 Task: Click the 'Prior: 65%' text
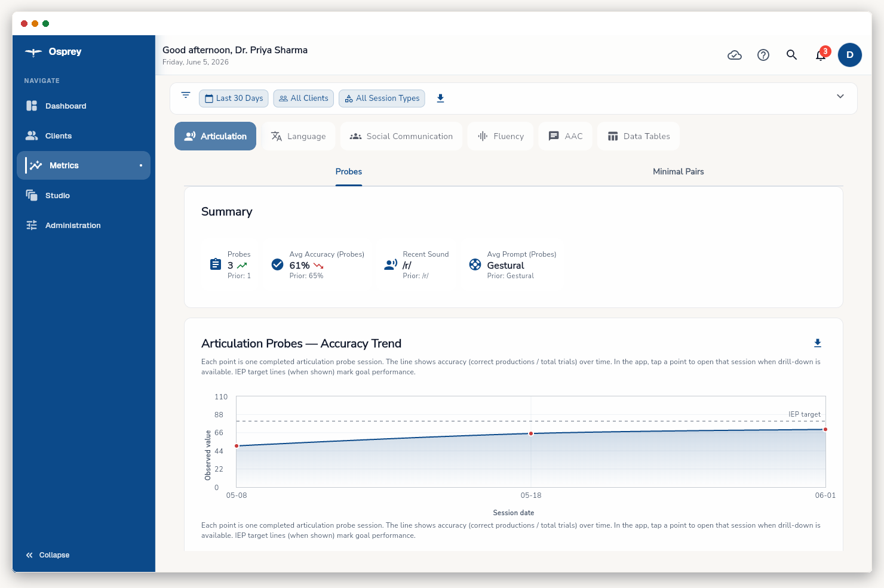click(306, 276)
